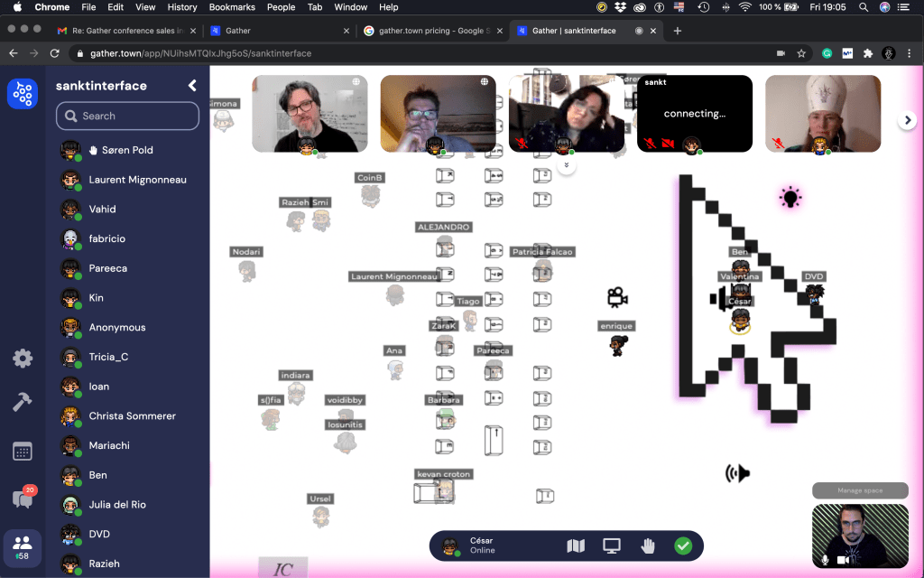
Task: Open chat with 20 unread messages
Action: [23, 498]
